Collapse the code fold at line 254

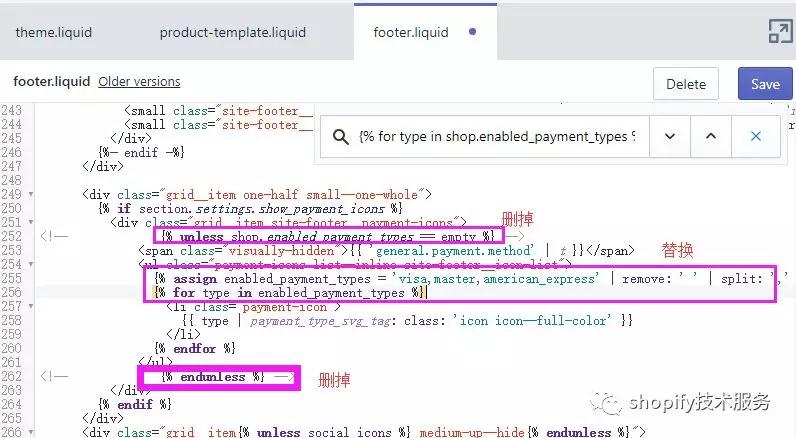click(x=31, y=264)
